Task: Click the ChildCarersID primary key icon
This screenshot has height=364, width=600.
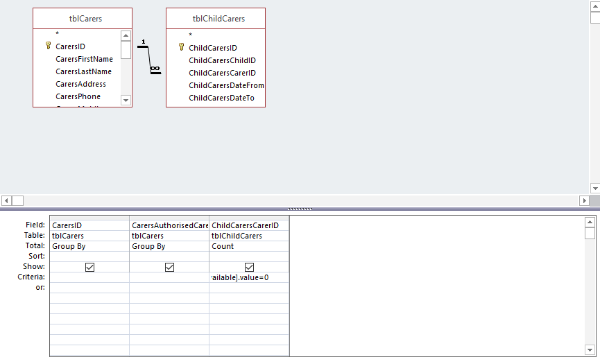Action: coord(181,47)
